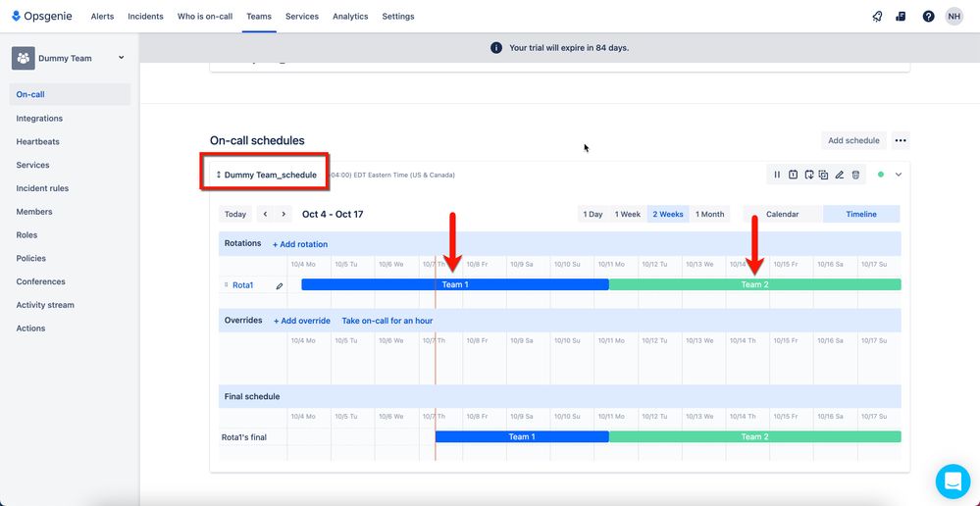Edit Rota1 rotation pencil icon
Image resolution: width=980 pixels, height=506 pixels.
pos(280,286)
